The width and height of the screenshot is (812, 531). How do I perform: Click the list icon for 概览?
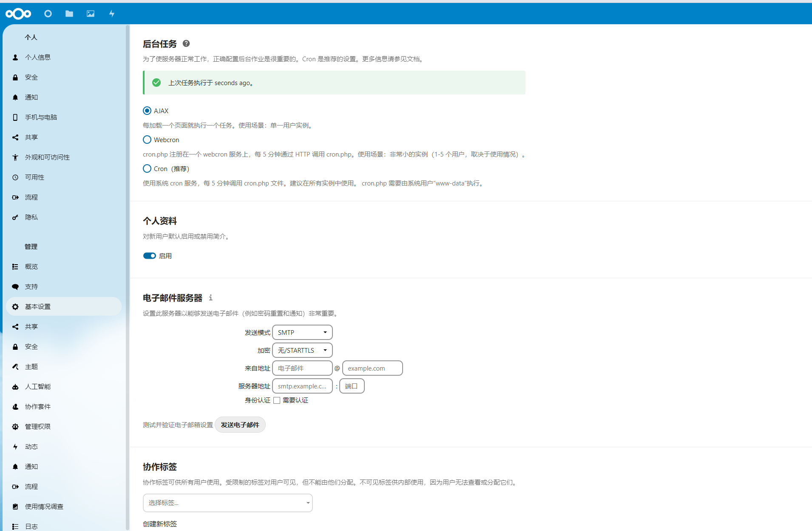coord(15,267)
